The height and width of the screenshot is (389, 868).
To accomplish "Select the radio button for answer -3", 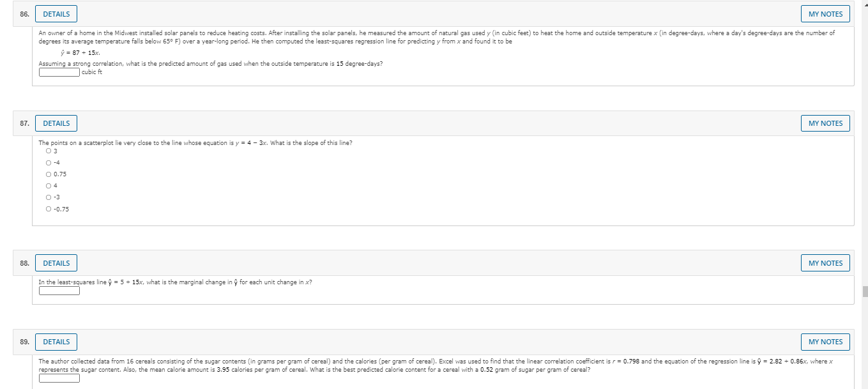I will click(x=49, y=197).
